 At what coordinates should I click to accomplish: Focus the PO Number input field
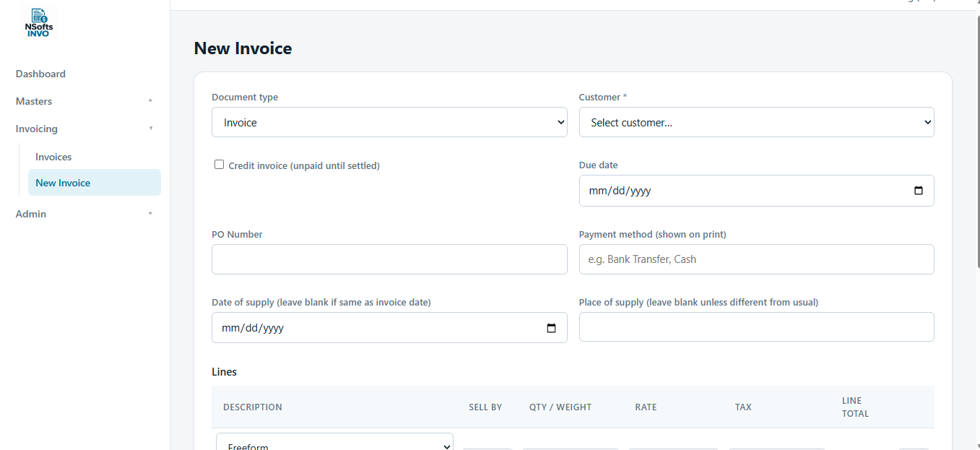[389, 259]
